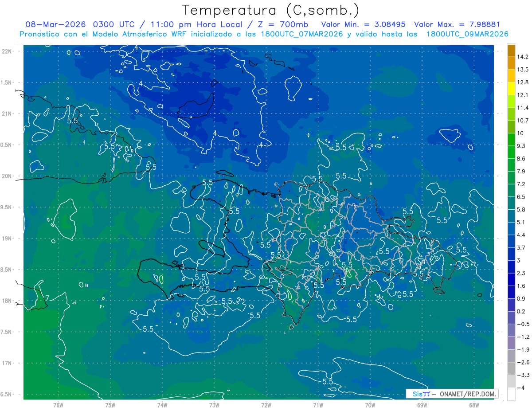This screenshot has width=532, height=411.
Task: Click the "74W" longitude axis label
Action: click(162, 405)
